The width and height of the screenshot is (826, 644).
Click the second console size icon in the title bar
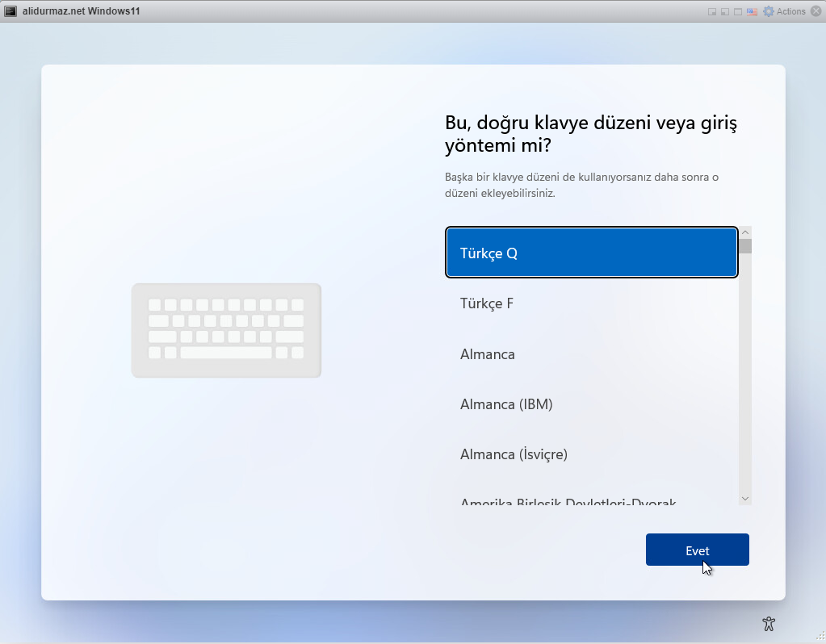click(x=725, y=11)
